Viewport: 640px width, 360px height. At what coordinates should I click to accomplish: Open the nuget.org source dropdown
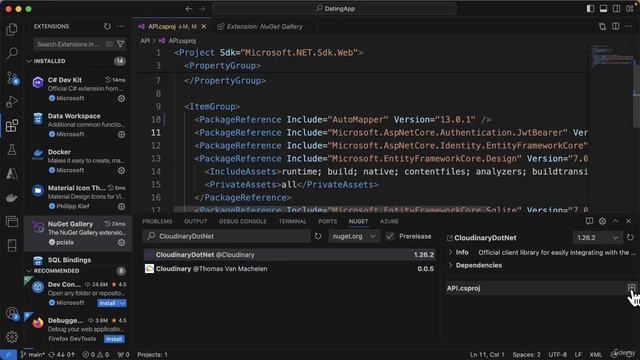(x=354, y=236)
